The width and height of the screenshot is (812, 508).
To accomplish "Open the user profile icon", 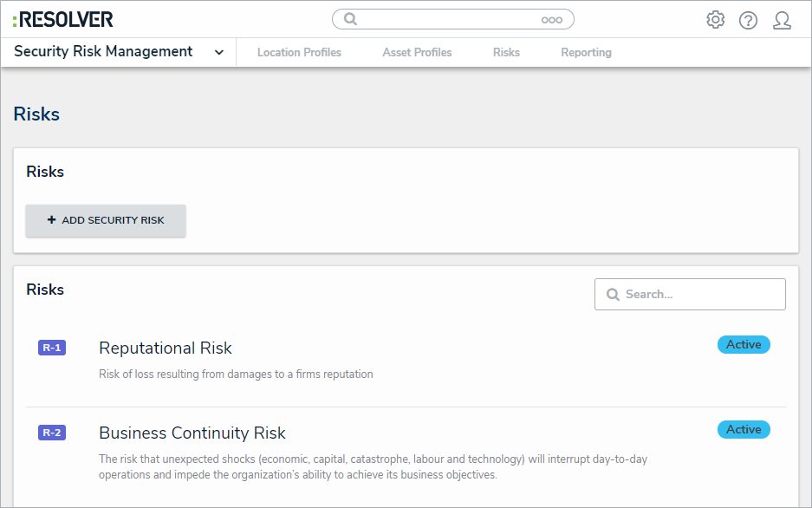I will [782, 20].
